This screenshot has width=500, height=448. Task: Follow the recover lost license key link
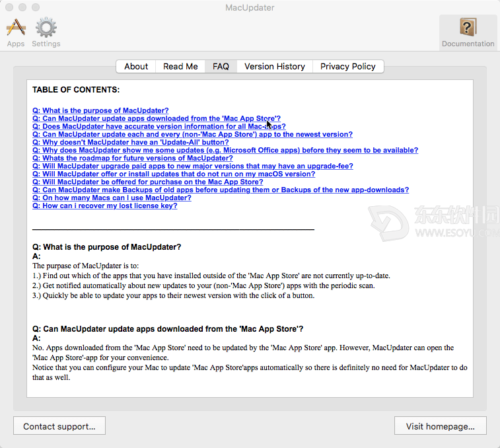[x=105, y=205]
